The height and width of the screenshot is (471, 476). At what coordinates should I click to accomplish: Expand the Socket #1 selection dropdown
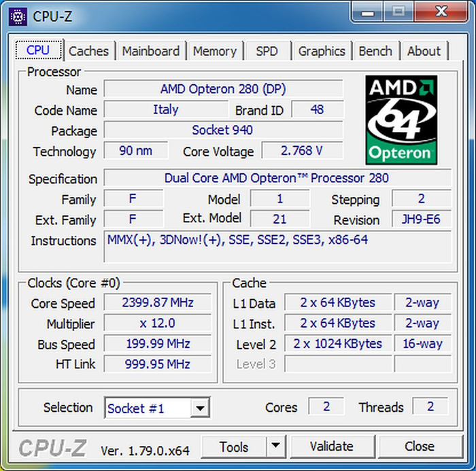pyautogui.click(x=199, y=408)
